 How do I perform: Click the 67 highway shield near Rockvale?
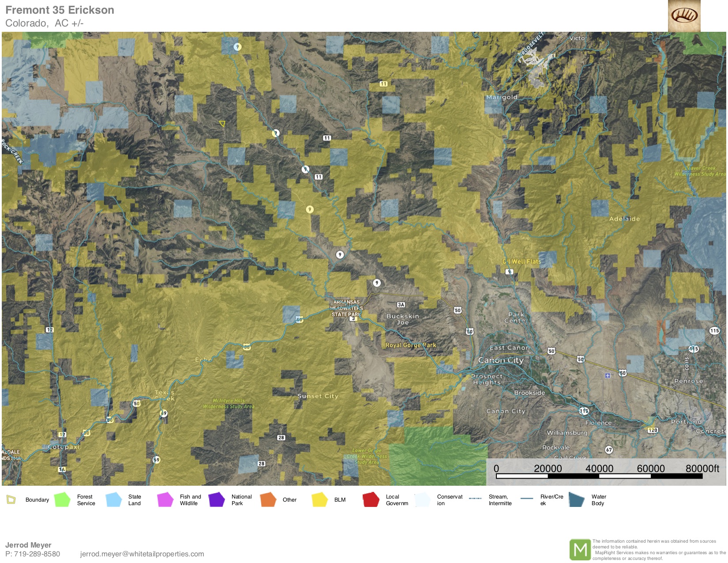tap(609, 450)
